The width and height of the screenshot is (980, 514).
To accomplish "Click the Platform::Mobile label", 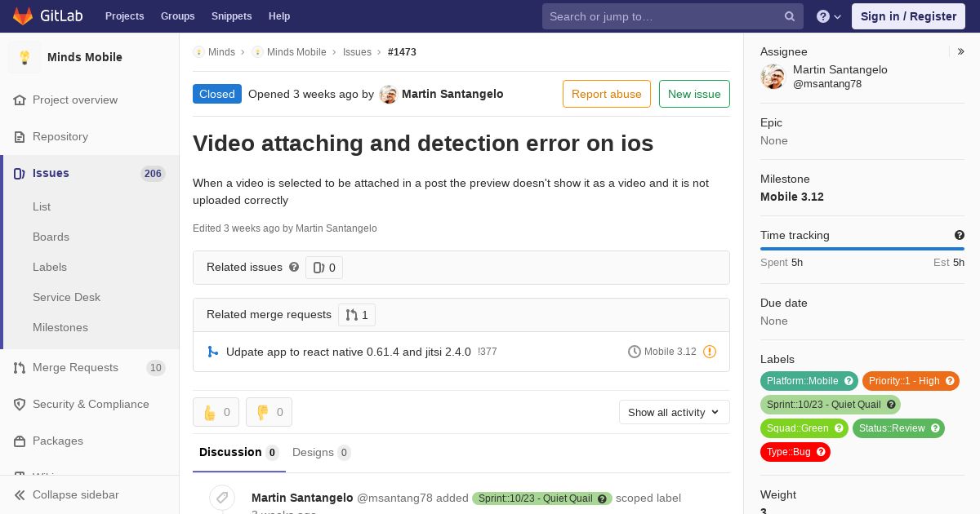I will coord(810,381).
